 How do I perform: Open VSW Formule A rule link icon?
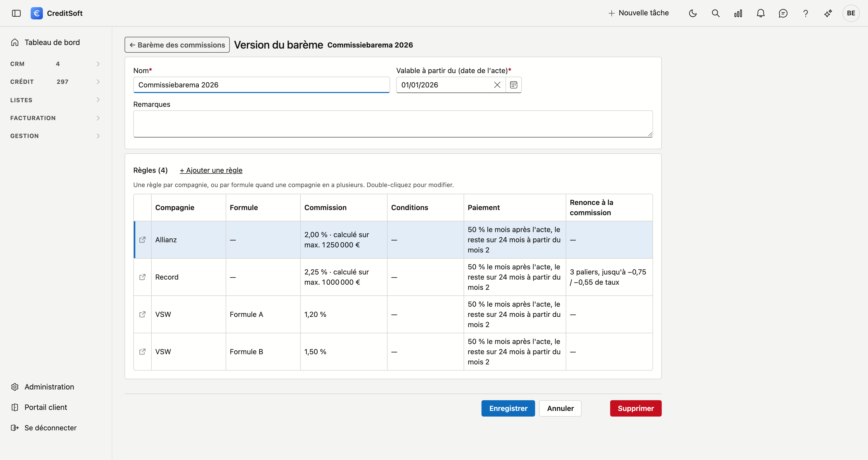(142, 314)
